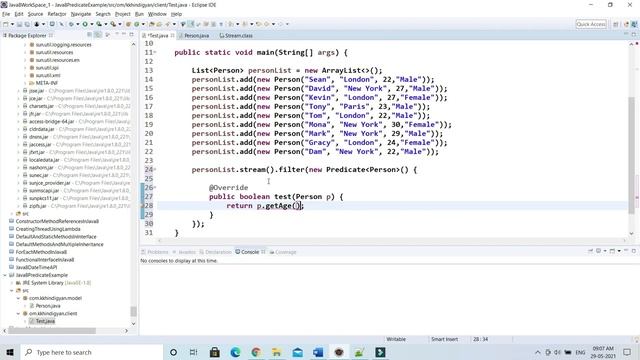Click the Coverage launch toolbar icon
Viewport: 640px width, 360px height.
[99, 24]
